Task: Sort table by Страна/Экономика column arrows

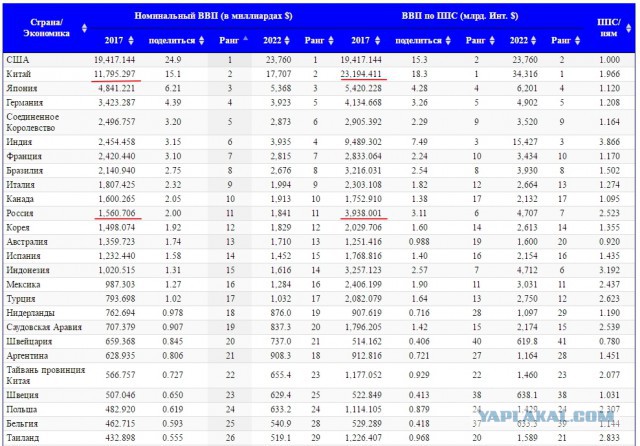Action: coord(84,28)
